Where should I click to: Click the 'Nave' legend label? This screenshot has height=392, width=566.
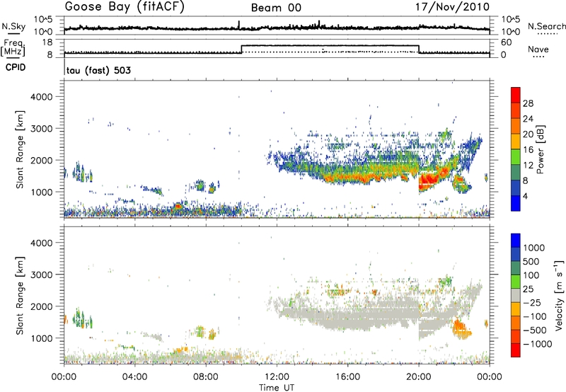tap(538, 49)
